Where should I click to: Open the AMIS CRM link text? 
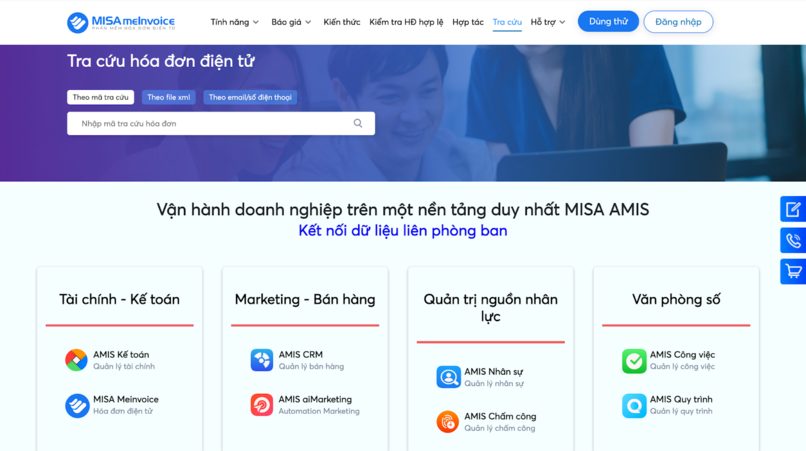pyautogui.click(x=301, y=354)
